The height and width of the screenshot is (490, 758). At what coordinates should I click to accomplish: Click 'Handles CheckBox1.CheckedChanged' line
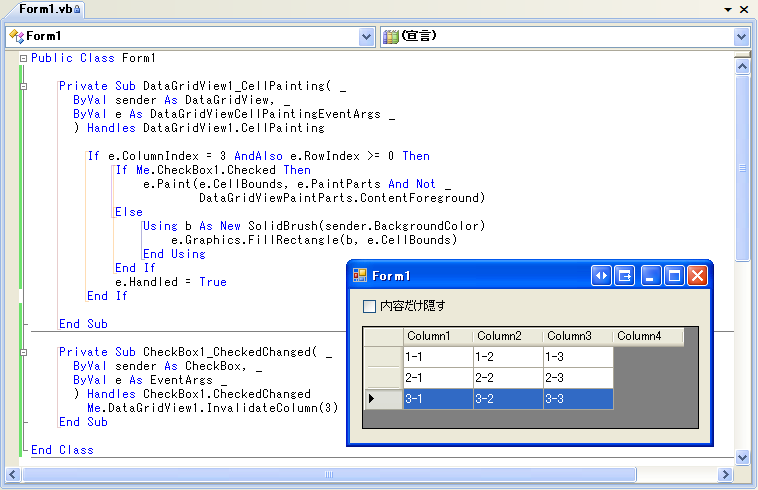coord(199,394)
